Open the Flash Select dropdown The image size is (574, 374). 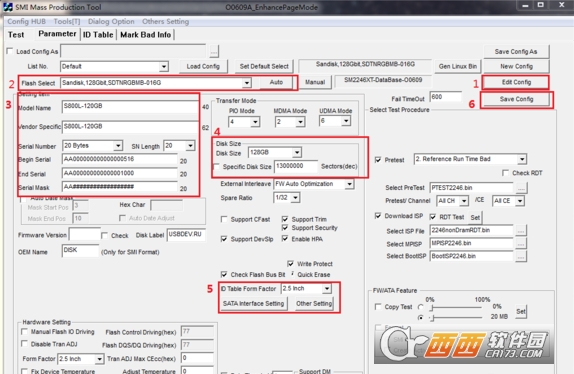click(x=247, y=83)
